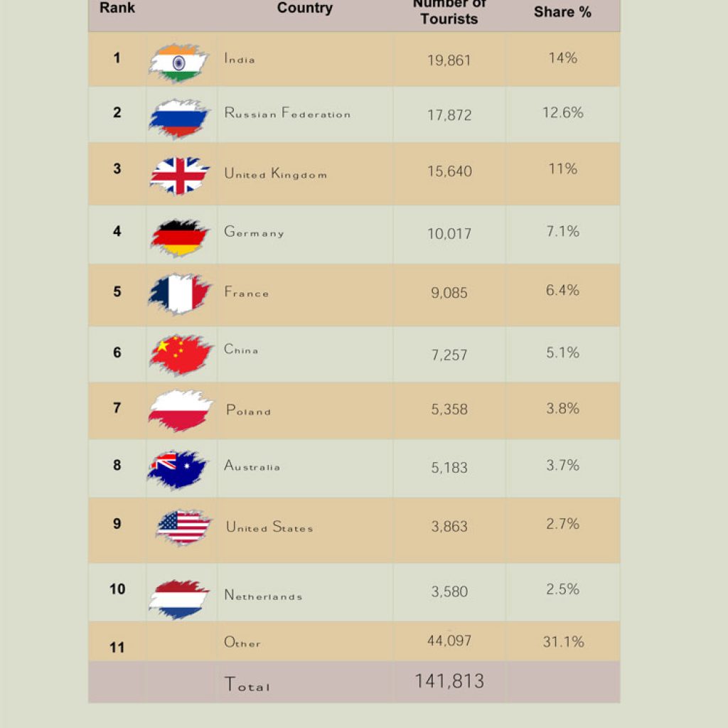This screenshot has width=728, height=728.
Task: Click the India flag icon
Action: 178,63
